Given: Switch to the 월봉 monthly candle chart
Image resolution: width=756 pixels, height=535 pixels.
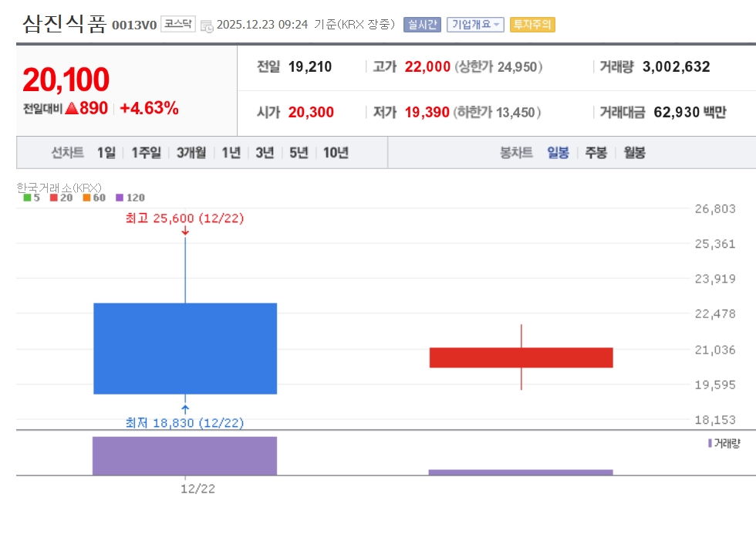Looking at the screenshot, I should tap(634, 153).
